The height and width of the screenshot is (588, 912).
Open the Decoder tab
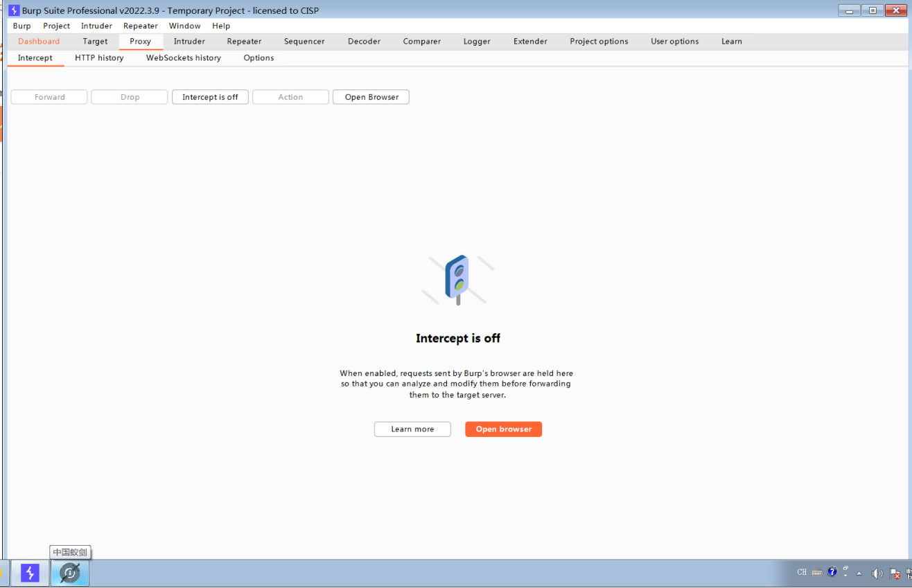tap(364, 42)
